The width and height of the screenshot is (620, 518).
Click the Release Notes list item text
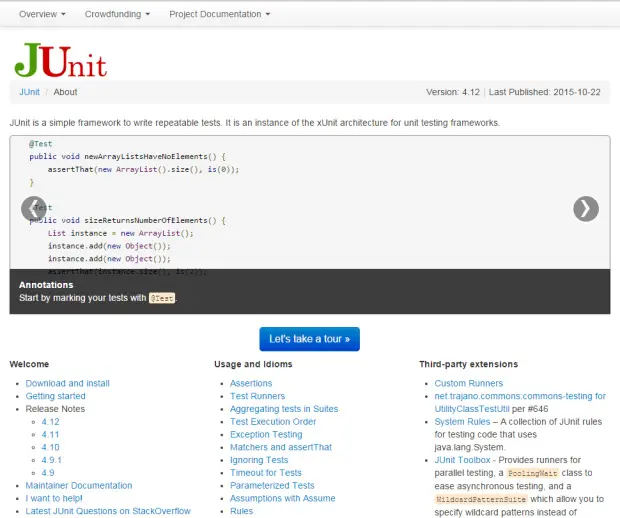click(x=55, y=409)
